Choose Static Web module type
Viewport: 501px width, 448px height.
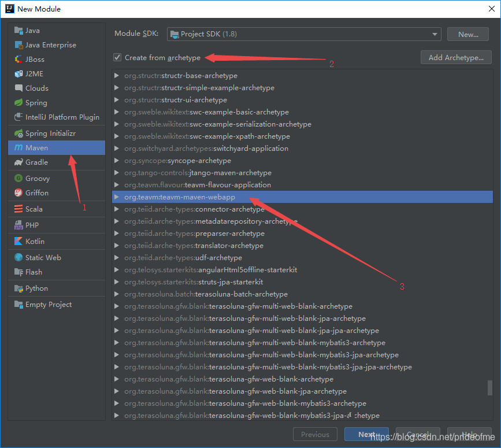[57, 257]
